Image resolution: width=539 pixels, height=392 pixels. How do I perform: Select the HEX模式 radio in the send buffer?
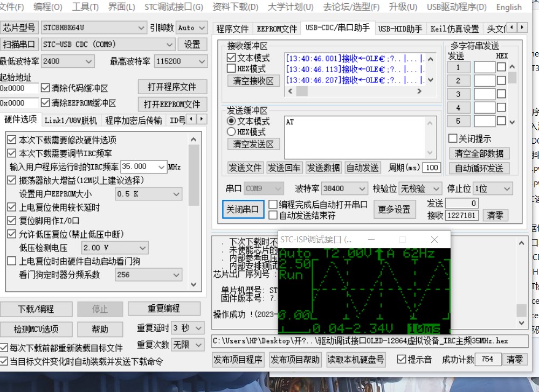pos(231,132)
